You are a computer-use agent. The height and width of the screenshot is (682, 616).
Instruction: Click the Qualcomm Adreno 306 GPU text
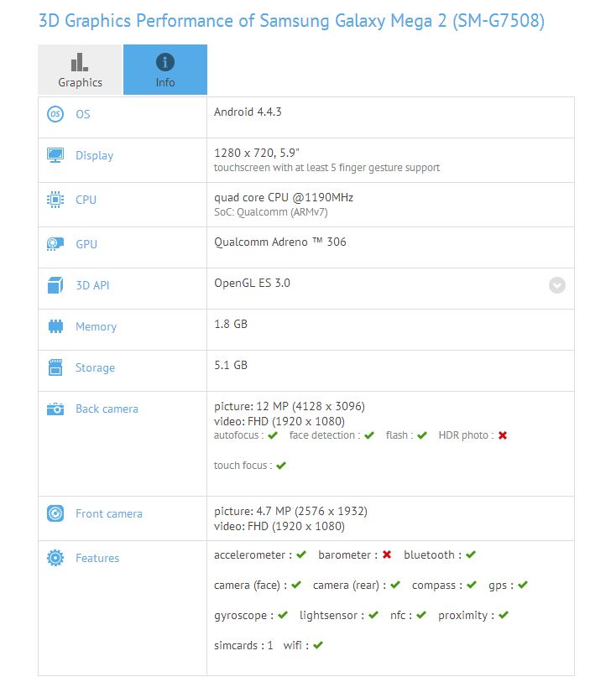click(x=280, y=242)
